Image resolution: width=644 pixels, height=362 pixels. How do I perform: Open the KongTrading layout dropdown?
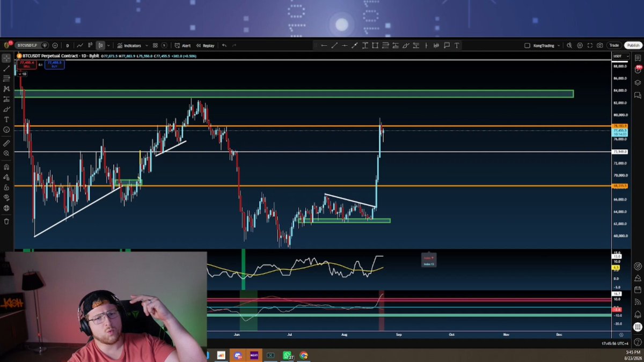pyautogui.click(x=542, y=46)
